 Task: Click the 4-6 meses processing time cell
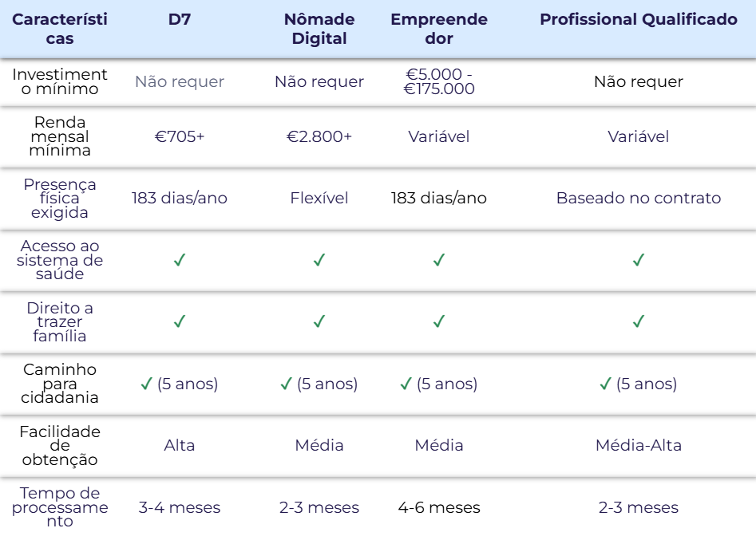pyautogui.click(x=439, y=507)
